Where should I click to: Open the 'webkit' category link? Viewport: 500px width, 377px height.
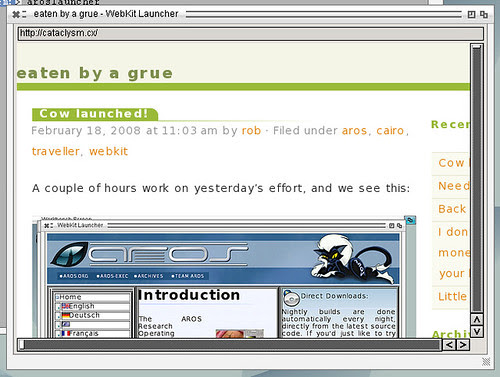tap(108, 151)
